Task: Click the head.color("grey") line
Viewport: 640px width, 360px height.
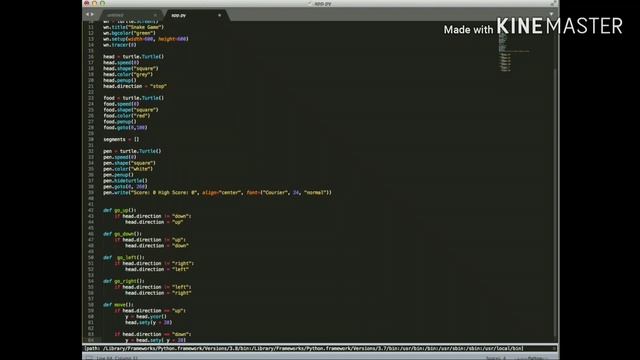Action: (x=128, y=74)
